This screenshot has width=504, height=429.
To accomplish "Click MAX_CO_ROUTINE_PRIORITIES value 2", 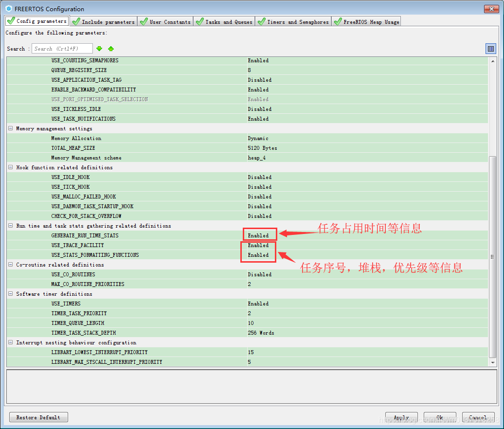I will pos(250,284).
